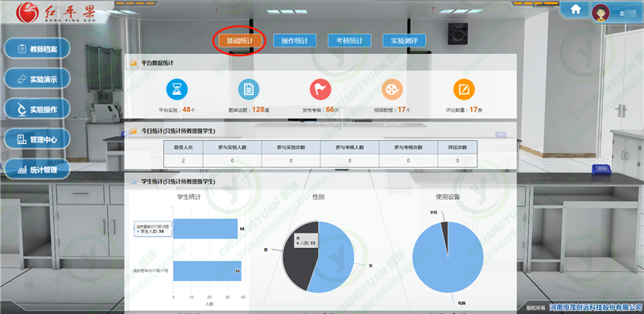This screenshot has height=314, width=644.
Task: Click the 平台实验：48个 label
Action: tap(177, 109)
